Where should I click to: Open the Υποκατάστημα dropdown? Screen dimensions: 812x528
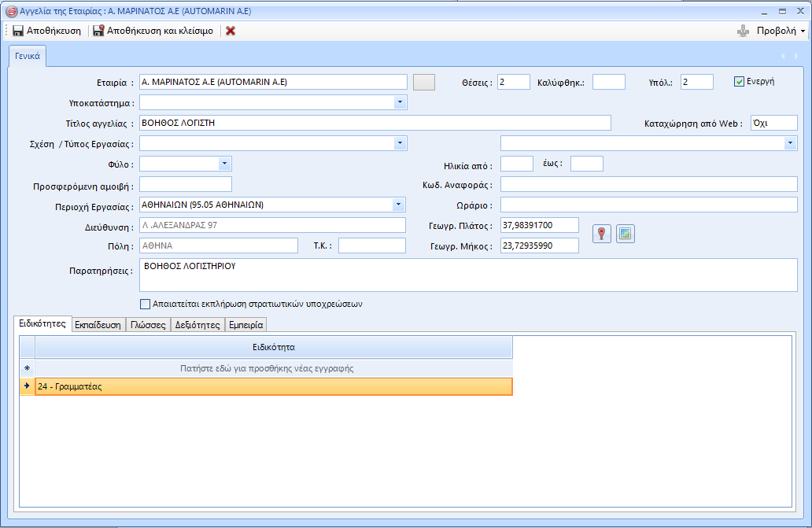(x=400, y=102)
